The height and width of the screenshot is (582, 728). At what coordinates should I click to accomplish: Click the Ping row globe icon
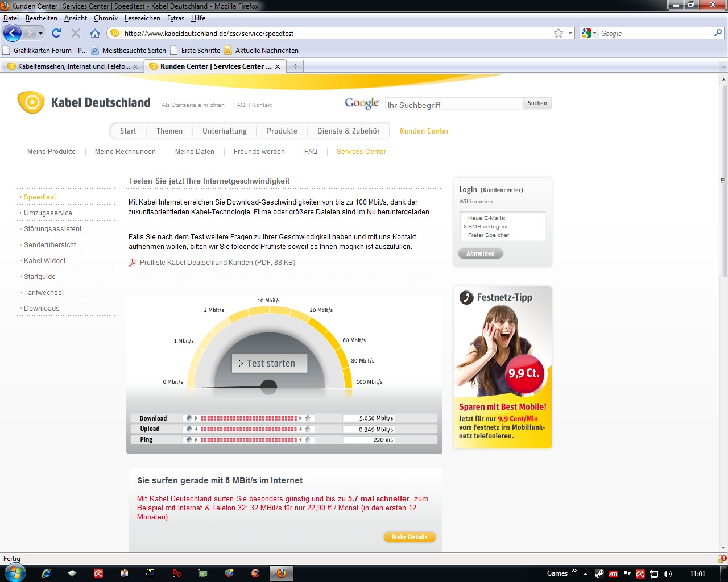[189, 440]
